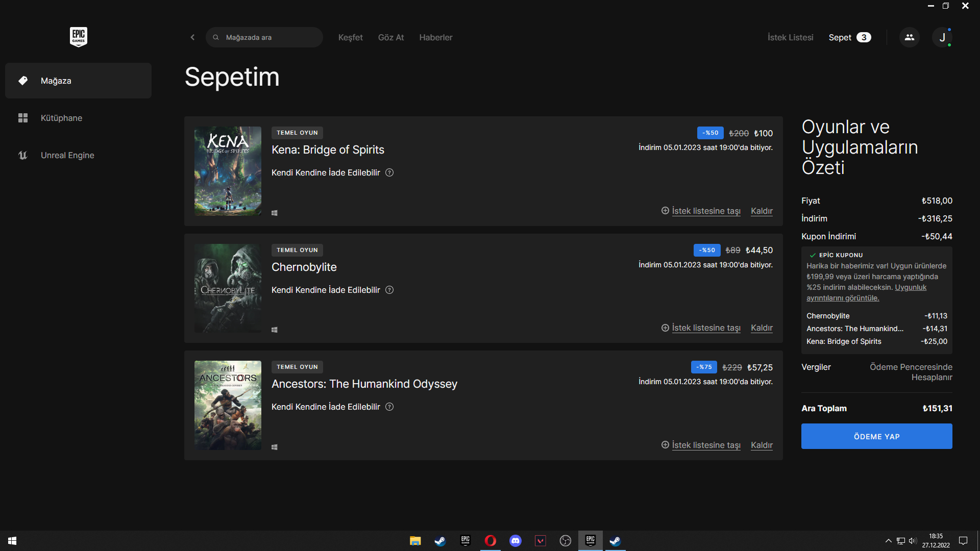Image resolution: width=980 pixels, height=551 pixels.
Task: Open Epic Games launcher icon next to Opera
Action: pos(465,541)
